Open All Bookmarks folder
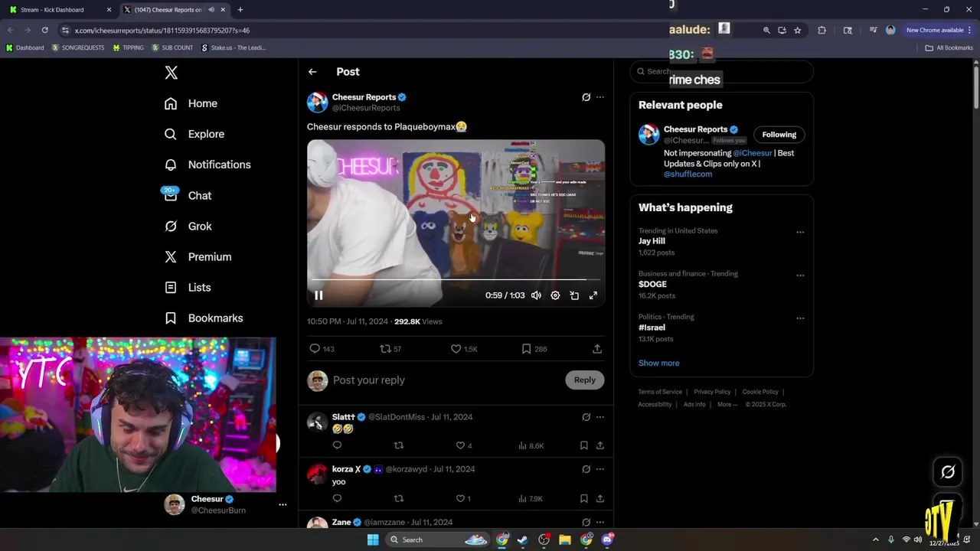Image resolution: width=980 pixels, height=551 pixels. click(x=949, y=48)
